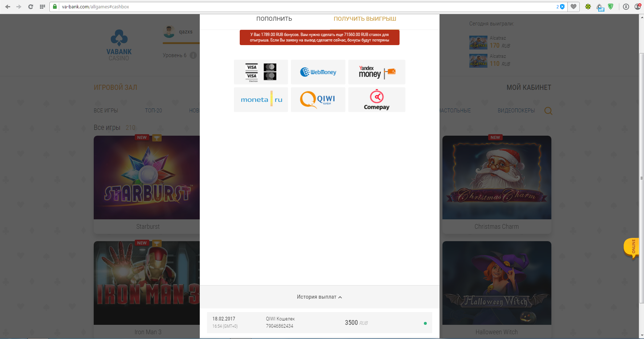Switch to the ПОЛУЧИТЬ ВЫИГРЫШ tab
Image resolution: width=644 pixels, height=339 pixels.
pos(365,19)
